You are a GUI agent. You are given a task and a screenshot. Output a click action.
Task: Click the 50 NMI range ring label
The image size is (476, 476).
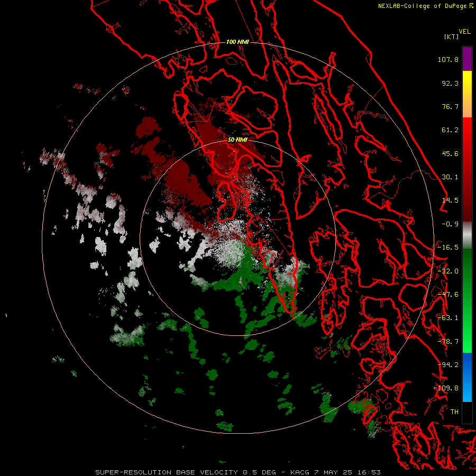237,140
